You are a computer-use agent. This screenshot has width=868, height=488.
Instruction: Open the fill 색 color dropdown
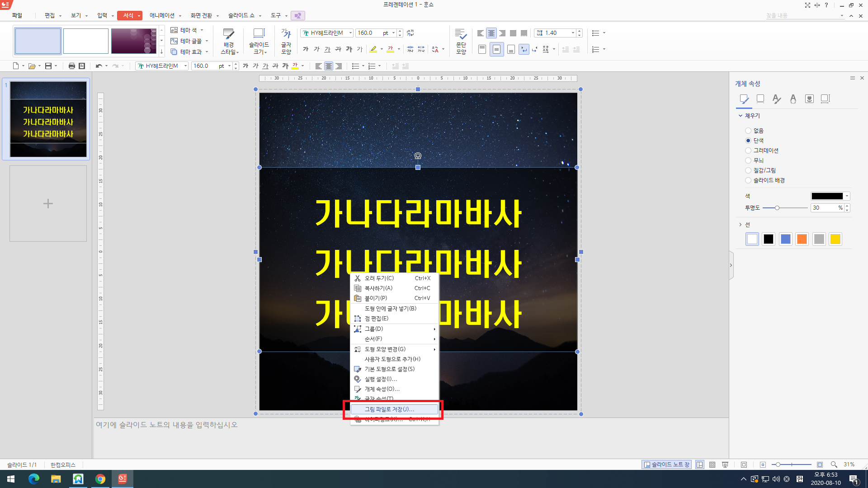pyautogui.click(x=847, y=196)
